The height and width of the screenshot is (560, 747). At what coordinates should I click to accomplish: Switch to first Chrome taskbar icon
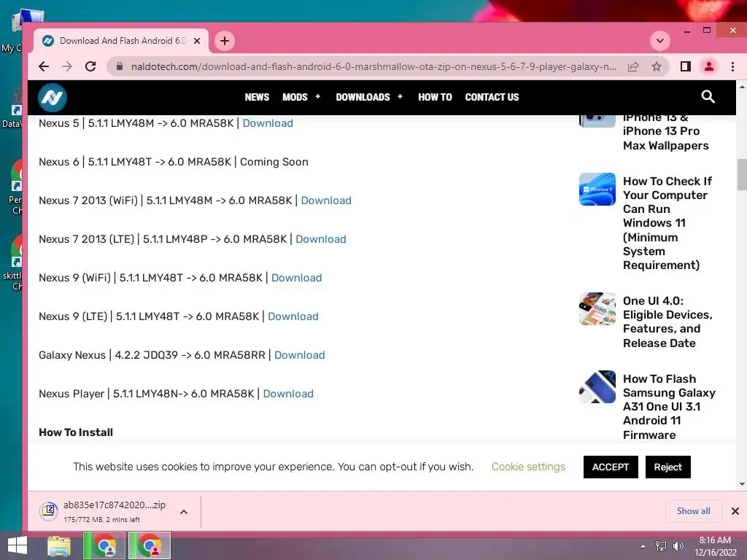[104, 545]
